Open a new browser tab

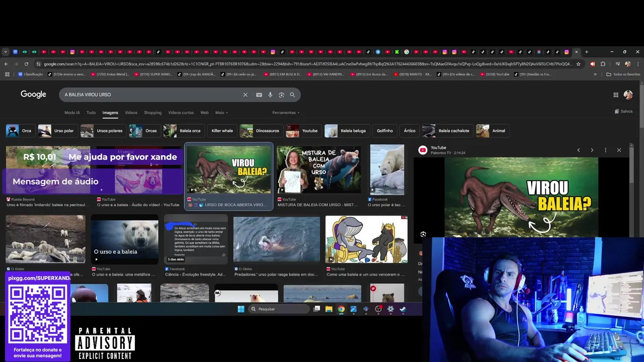point(586,52)
